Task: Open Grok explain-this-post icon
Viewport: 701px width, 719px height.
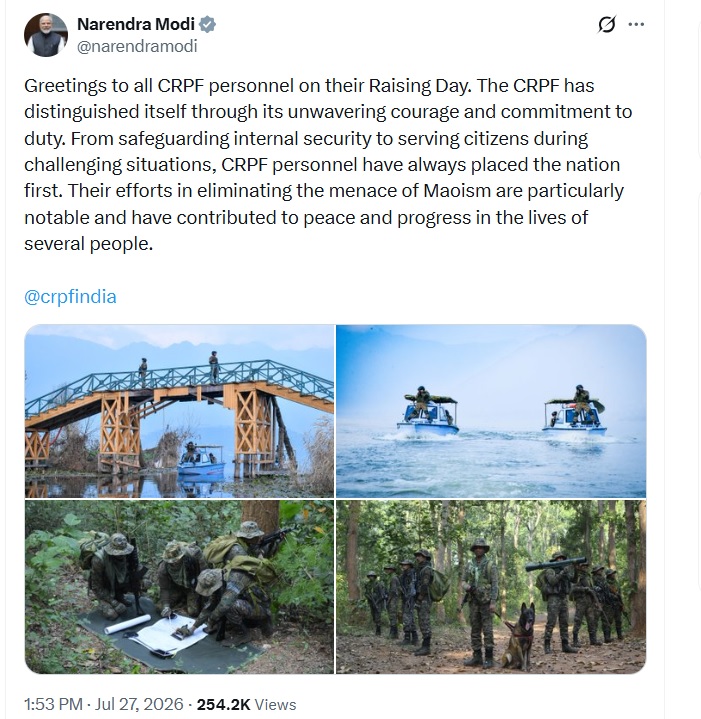Action: [x=606, y=24]
